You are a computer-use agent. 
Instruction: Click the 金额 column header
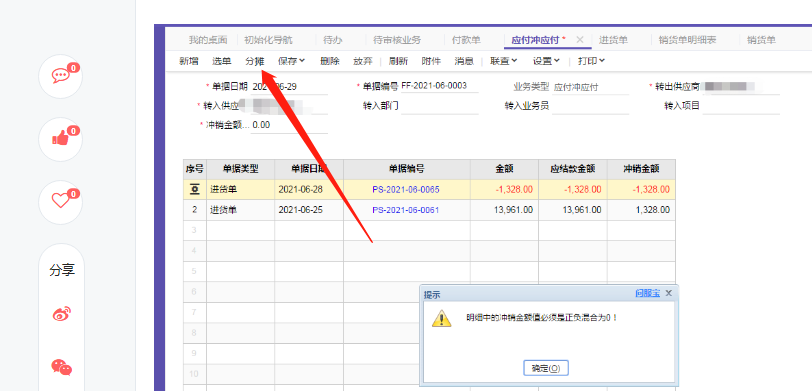(x=504, y=169)
